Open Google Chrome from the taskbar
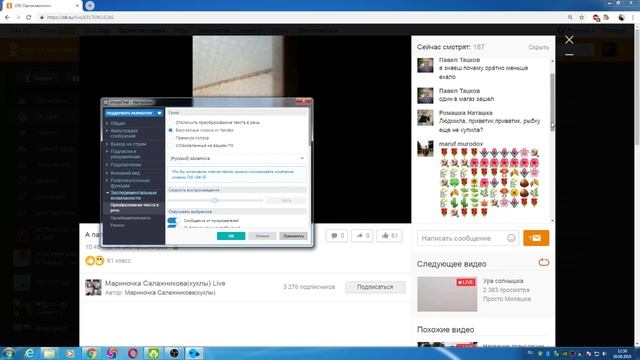 tap(91, 353)
